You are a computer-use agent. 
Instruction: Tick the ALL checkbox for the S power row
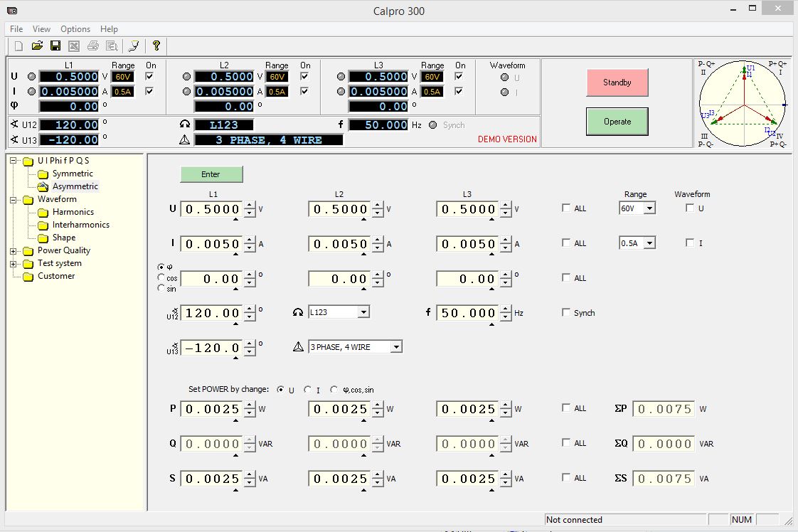pos(566,477)
